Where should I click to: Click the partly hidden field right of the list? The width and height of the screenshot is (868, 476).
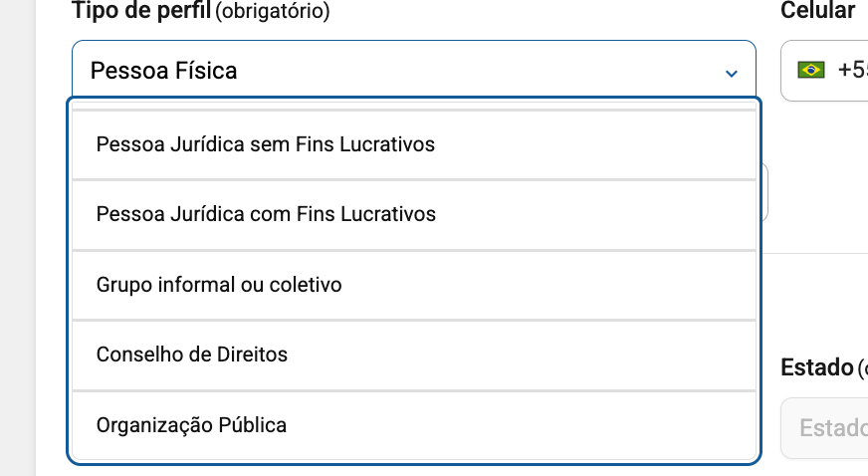pos(764,192)
